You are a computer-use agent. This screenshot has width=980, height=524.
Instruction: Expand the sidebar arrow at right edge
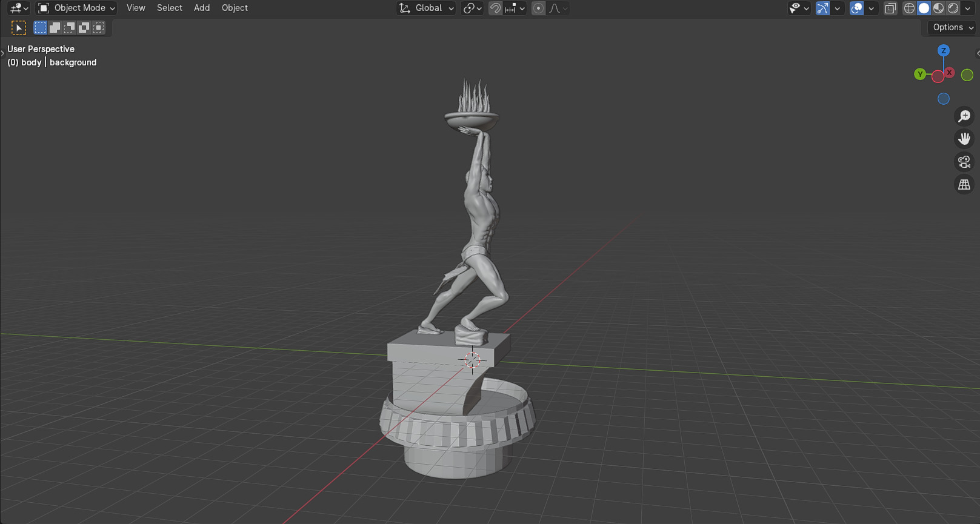(x=978, y=53)
